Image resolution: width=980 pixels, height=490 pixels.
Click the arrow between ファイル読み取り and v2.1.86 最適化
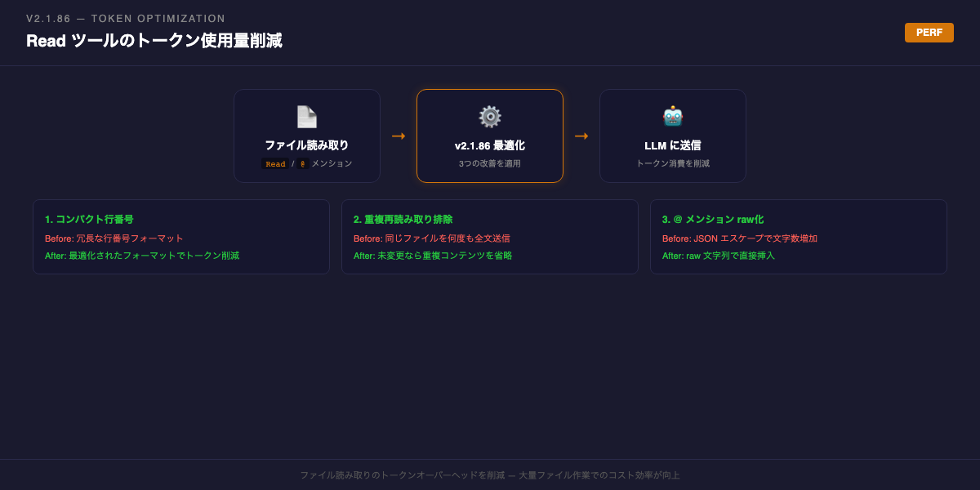(399, 136)
